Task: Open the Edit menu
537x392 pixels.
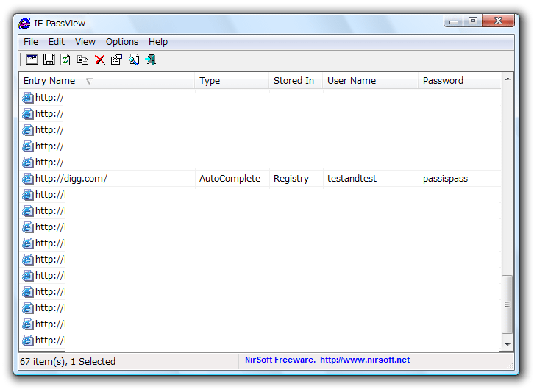Action: [x=57, y=42]
